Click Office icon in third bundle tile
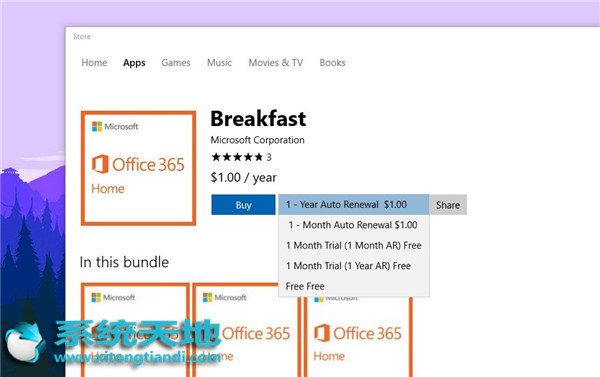This screenshot has width=600, height=377. (x=322, y=333)
